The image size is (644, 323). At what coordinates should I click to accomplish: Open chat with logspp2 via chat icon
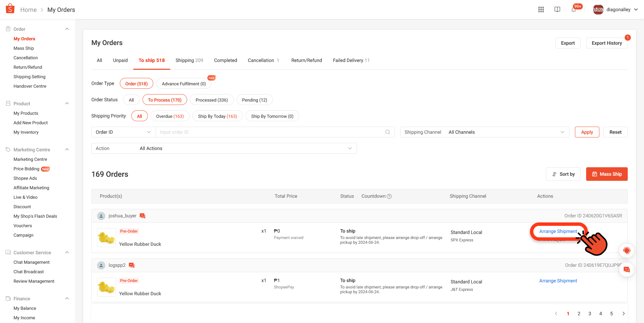[132, 265]
